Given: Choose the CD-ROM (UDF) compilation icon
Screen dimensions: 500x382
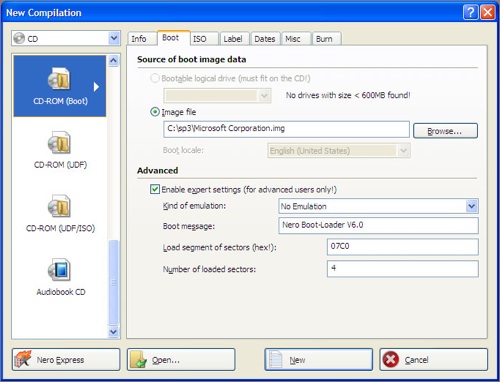Looking at the screenshot, I should pos(60,150).
